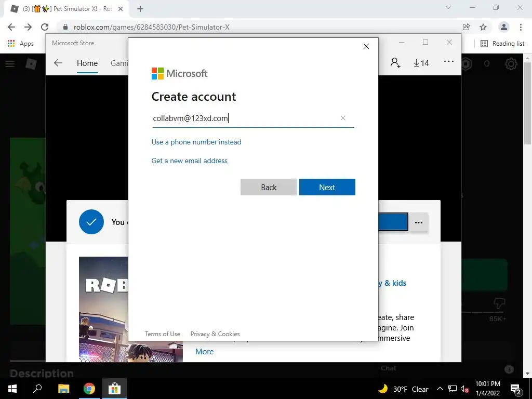This screenshot has width=532, height=399.
Task: Close the Create account dialog
Action: click(366, 46)
